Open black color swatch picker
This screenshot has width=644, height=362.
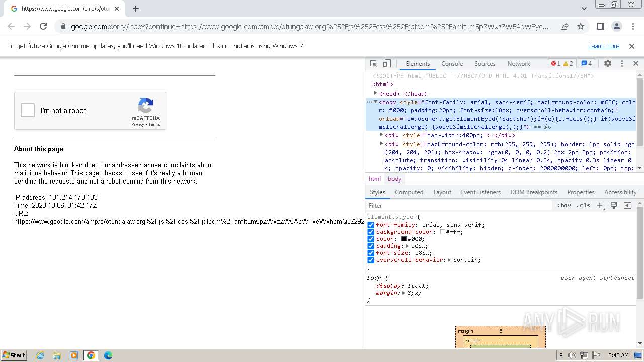[x=404, y=239]
